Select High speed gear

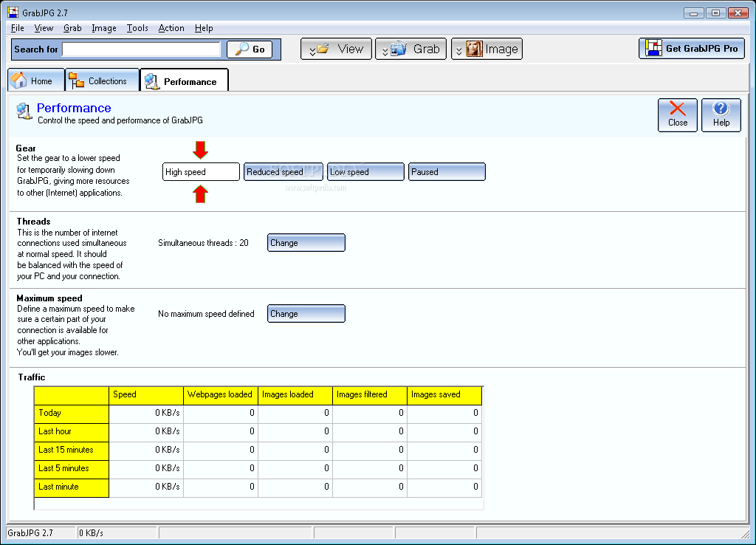(x=201, y=172)
